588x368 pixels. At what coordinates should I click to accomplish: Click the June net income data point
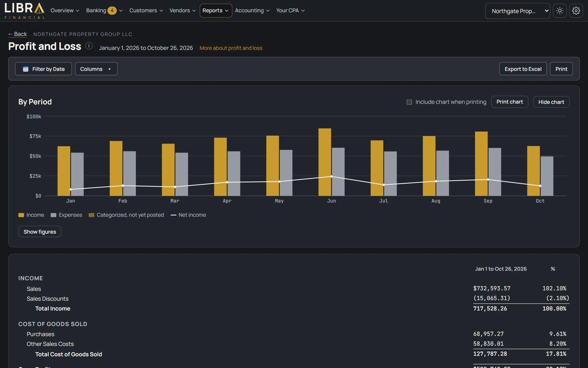331,176
